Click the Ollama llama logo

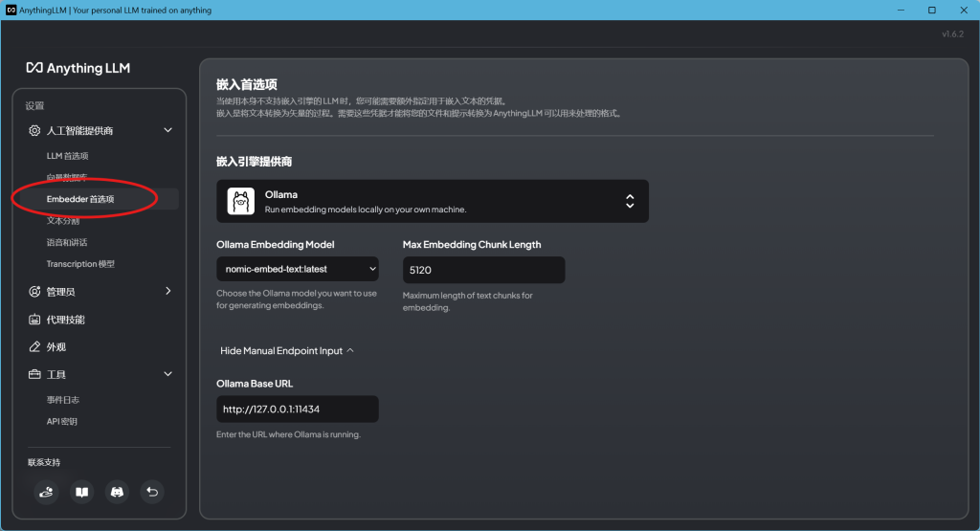point(240,201)
